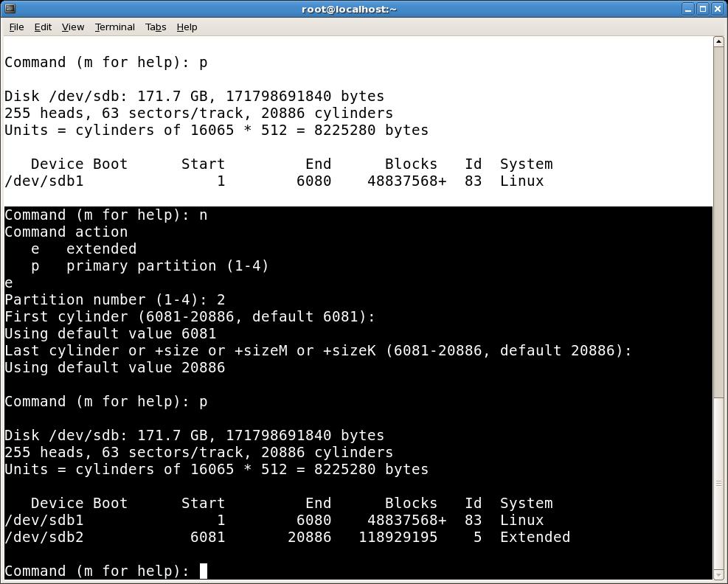Open the Edit menu
This screenshot has height=584, width=728.
pos(42,27)
